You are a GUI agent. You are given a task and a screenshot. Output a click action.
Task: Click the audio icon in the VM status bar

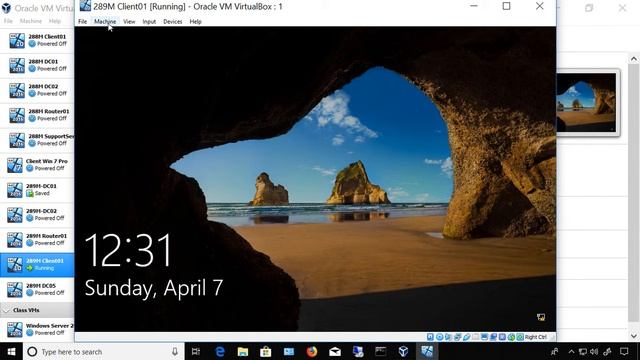[448, 337]
